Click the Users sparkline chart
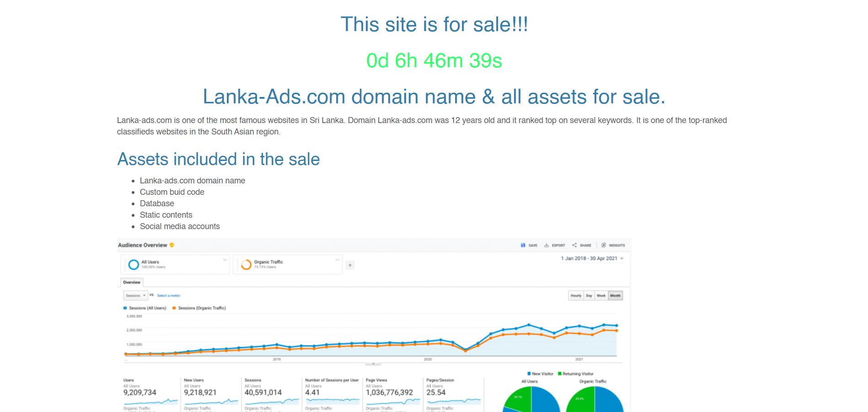Screen dimensions: 868x412 tap(150, 401)
